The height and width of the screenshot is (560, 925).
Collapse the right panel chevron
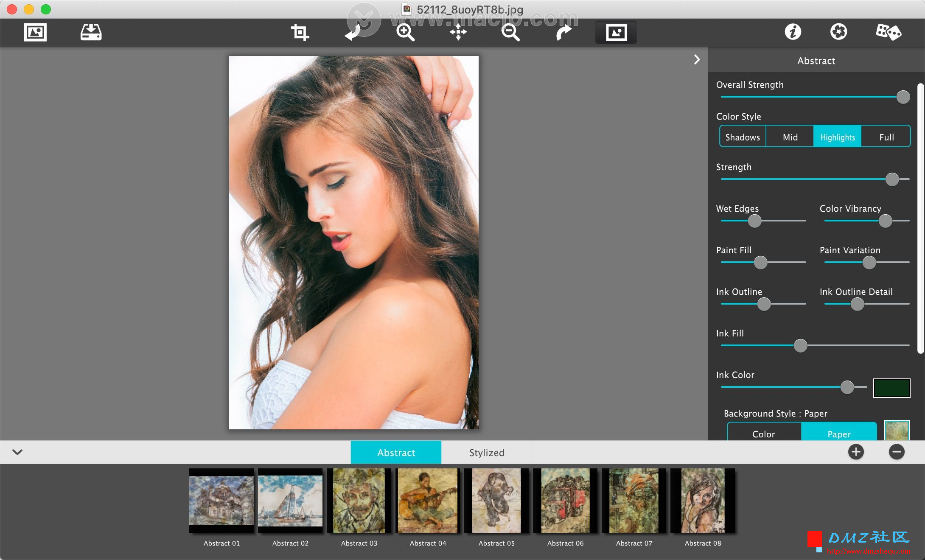[697, 59]
